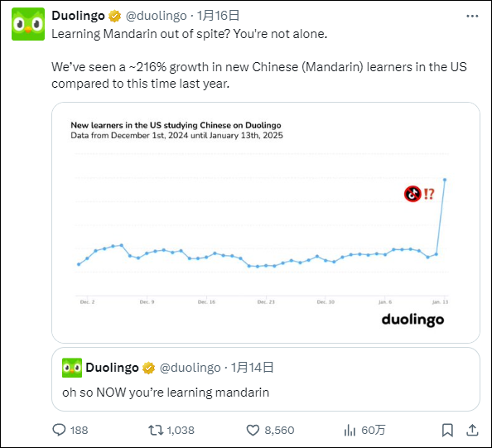The image size is (492, 448).
Task: Click the share upload icon
Action: coord(472,430)
